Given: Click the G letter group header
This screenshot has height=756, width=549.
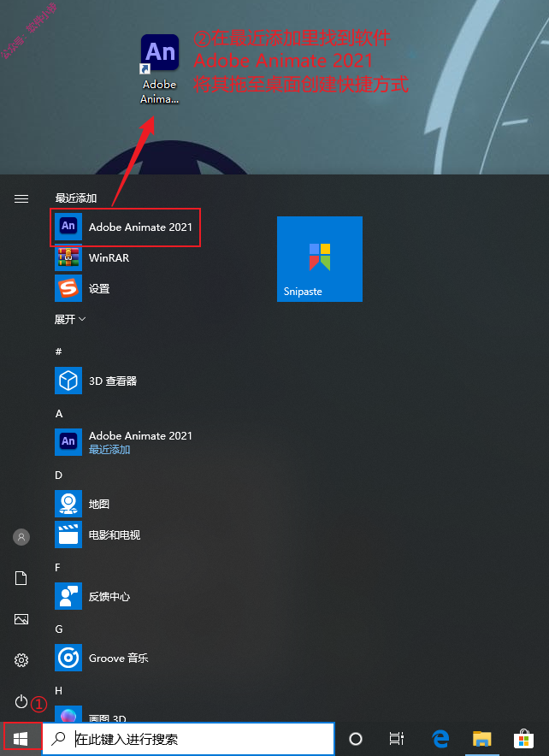Looking at the screenshot, I should (x=59, y=629).
